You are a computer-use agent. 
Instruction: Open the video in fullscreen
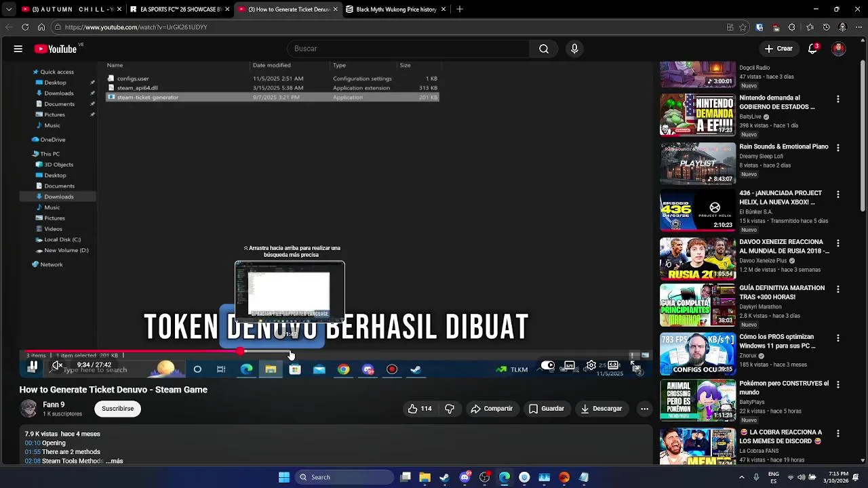coord(635,365)
